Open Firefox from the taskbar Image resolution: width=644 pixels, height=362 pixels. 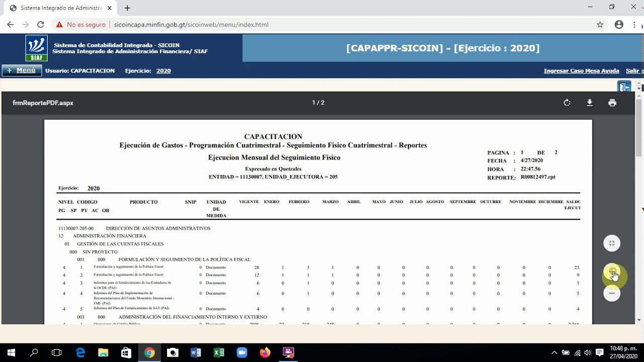coord(265,352)
